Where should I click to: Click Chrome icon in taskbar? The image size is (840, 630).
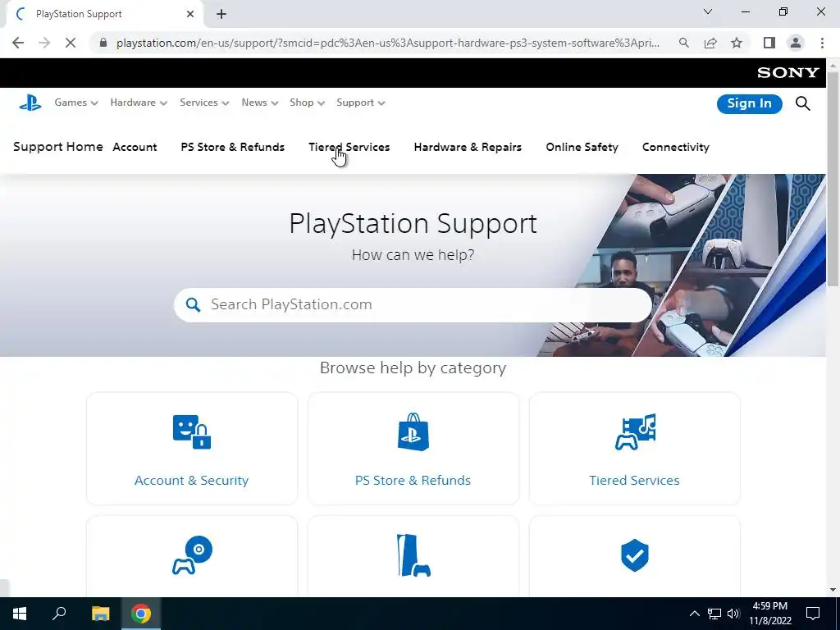141,614
